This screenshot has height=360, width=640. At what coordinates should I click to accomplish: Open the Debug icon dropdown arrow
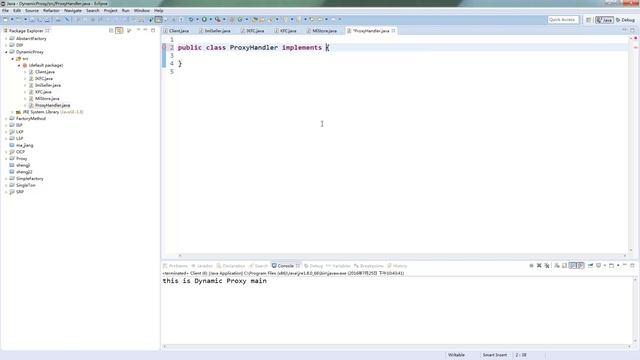[197, 20]
